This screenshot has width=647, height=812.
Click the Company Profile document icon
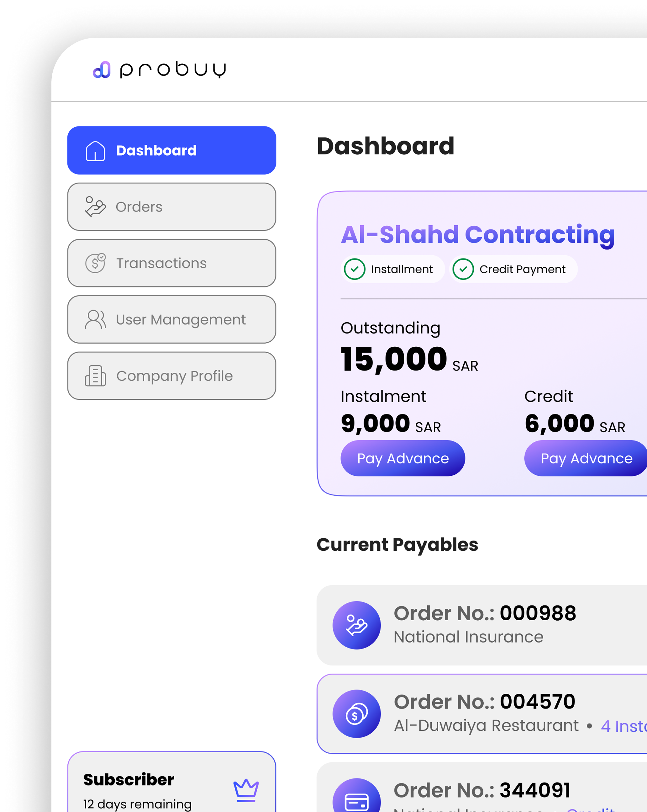pos(94,376)
